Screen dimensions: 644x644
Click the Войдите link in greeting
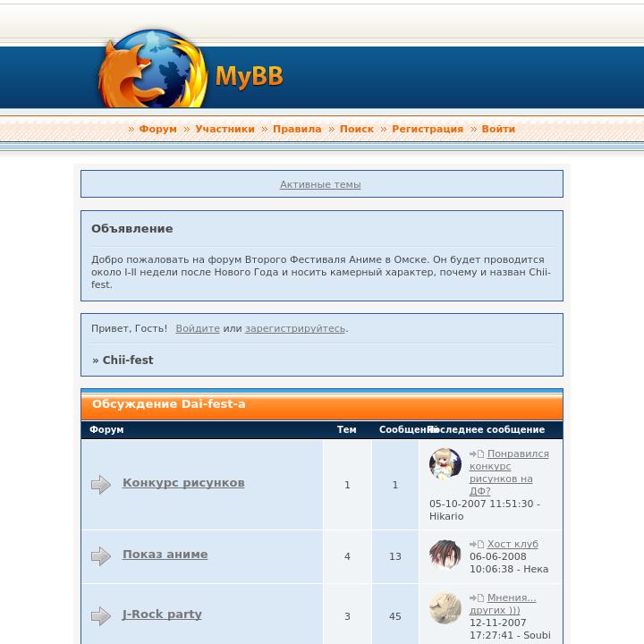(198, 328)
